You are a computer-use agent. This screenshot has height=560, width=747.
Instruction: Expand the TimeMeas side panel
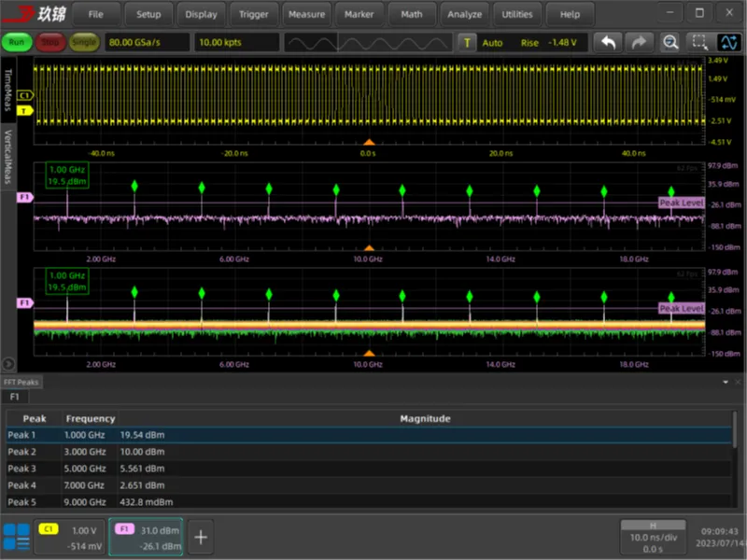(x=7, y=91)
